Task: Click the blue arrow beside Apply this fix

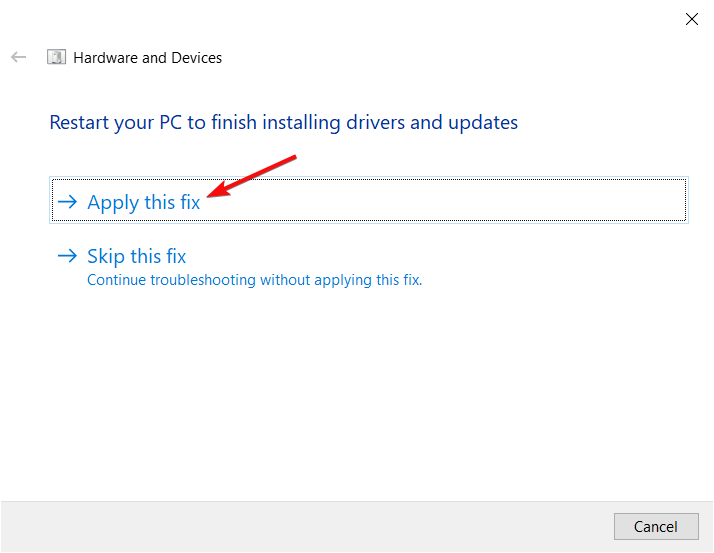Action: 67,201
